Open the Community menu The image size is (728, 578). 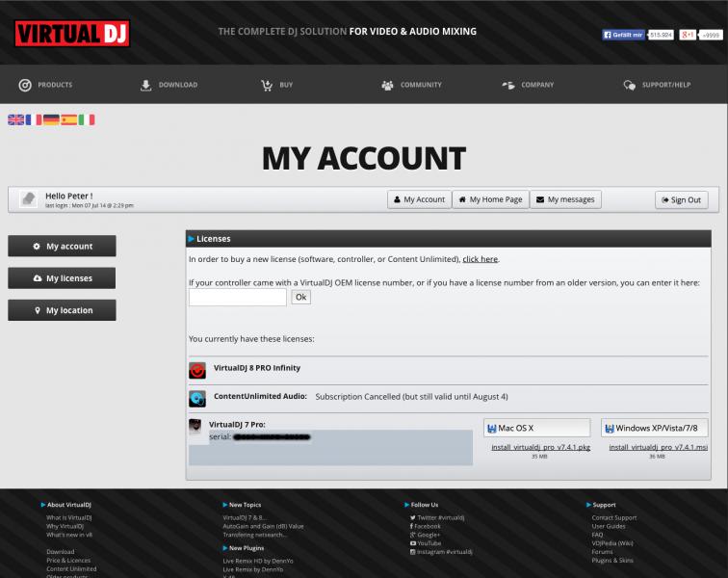411,85
